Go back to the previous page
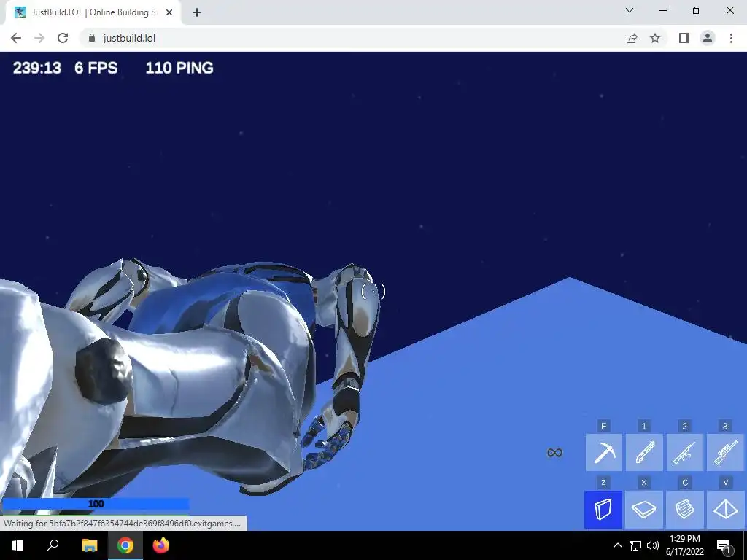Image resolution: width=747 pixels, height=560 pixels. tap(16, 38)
